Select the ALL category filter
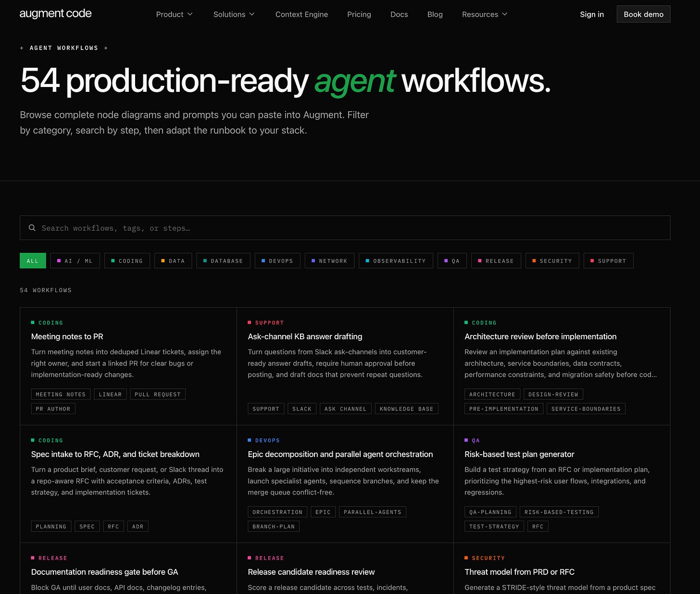The image size is (700, 594). 33,261
